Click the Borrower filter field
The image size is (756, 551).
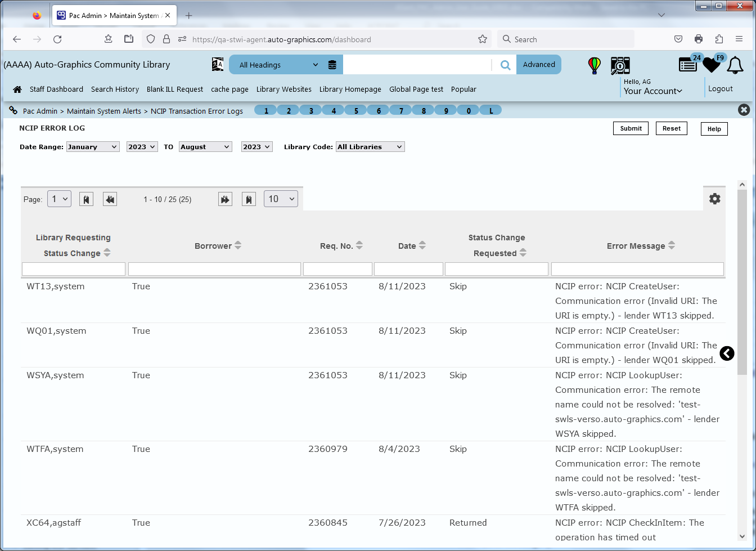pyautogui.click(x=214, y=269)
